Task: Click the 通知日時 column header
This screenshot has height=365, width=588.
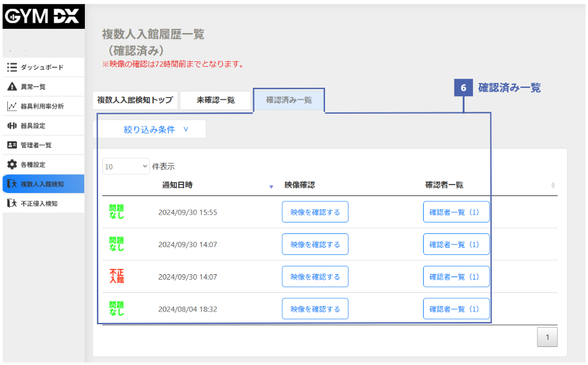Action: [x=177, y=185]
